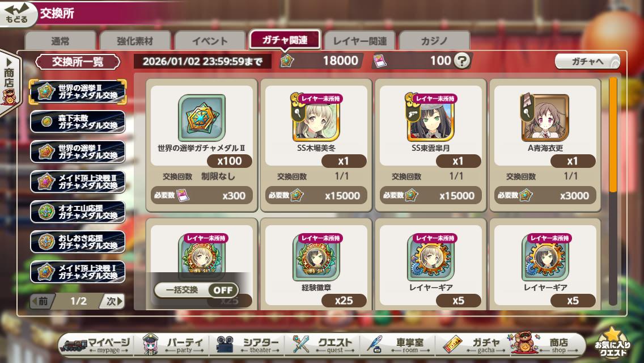
Task: Switch to the イベント tab
Action: tap(210, 41)
